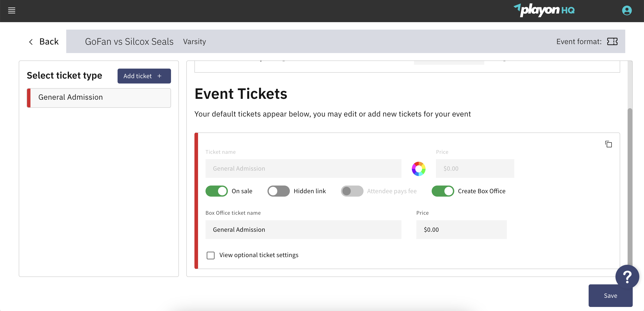Disable the On sale toggle
The height and width of the screenshot is (311, 644).
pyautogui.click(x=217, y=191)
